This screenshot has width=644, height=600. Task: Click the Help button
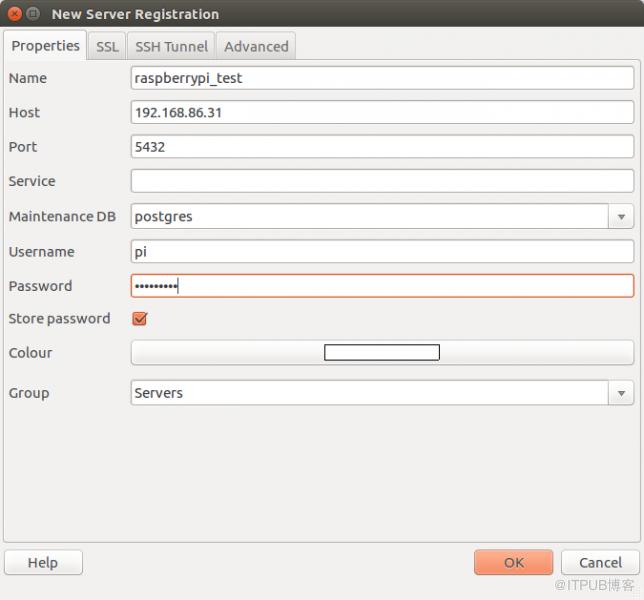pyautogui.click(x=43, y=562)
